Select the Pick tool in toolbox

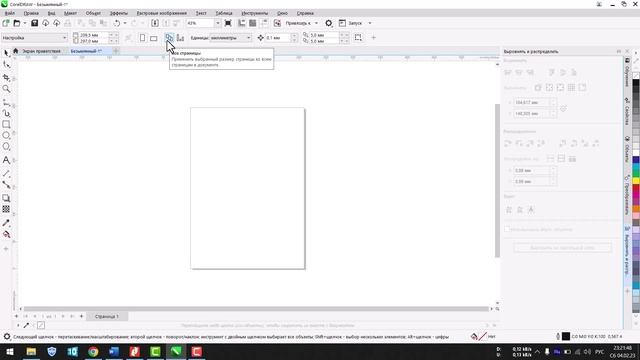(x=6, y=53)
